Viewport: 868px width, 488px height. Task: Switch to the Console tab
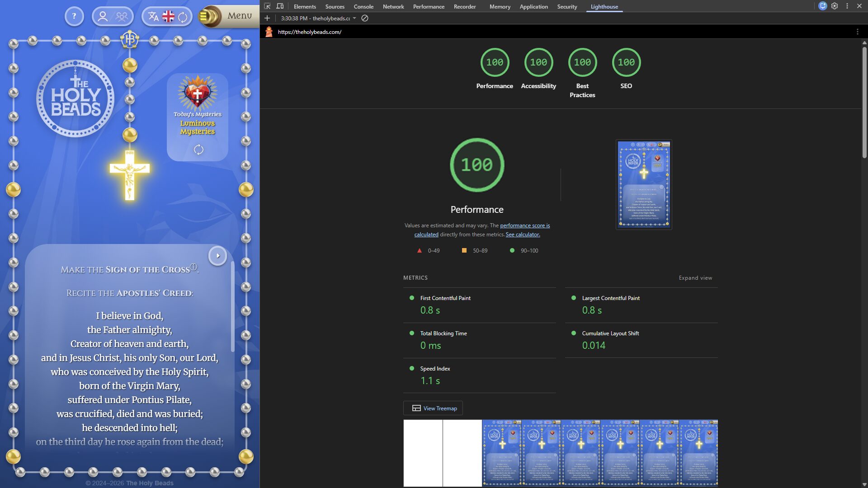click(x=363, y=7)
